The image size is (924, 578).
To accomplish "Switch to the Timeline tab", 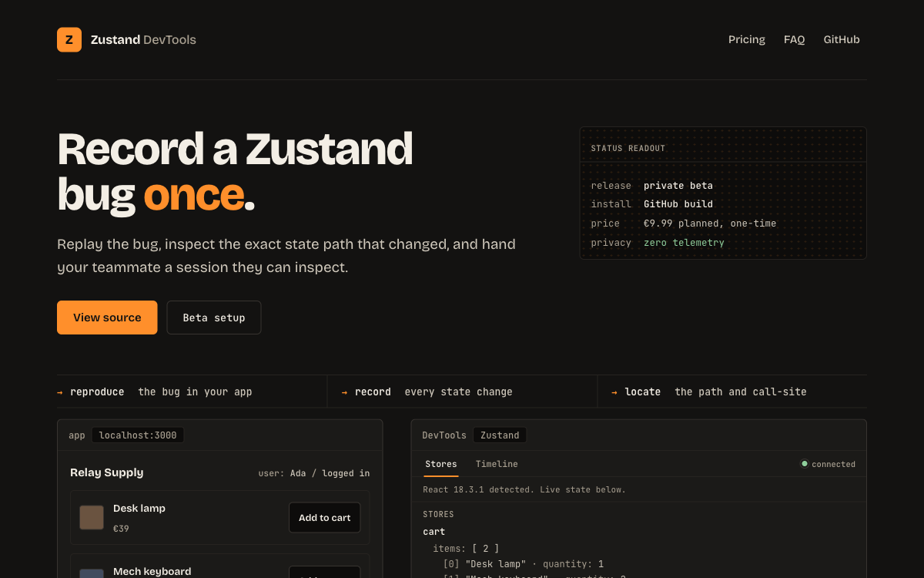I will pos(497,464).
